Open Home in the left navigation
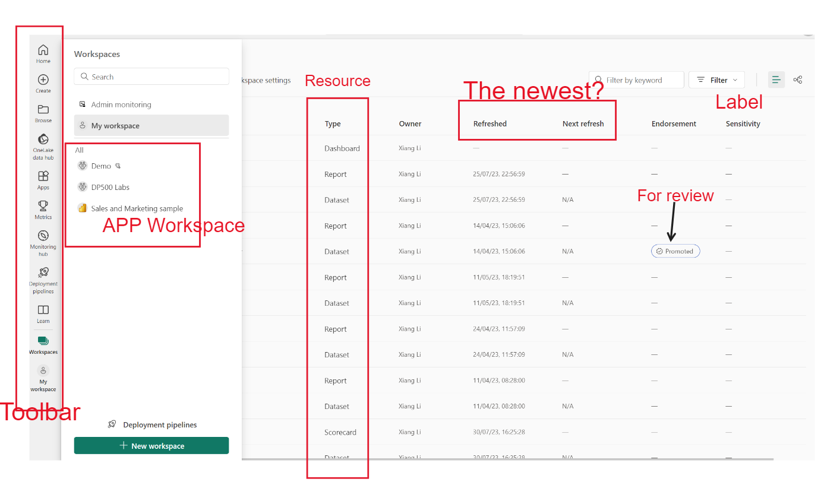Image resolution: width=840 pixels, height=504 pixels. (43, 53)
